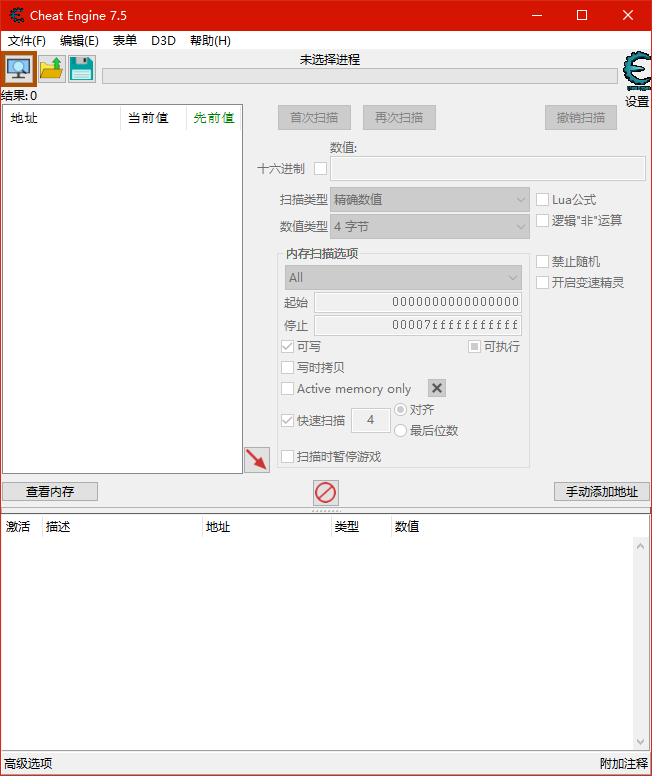Screen dimensions: 652x776
Task: Click the 先前值 column header
Action: (214, 118)
